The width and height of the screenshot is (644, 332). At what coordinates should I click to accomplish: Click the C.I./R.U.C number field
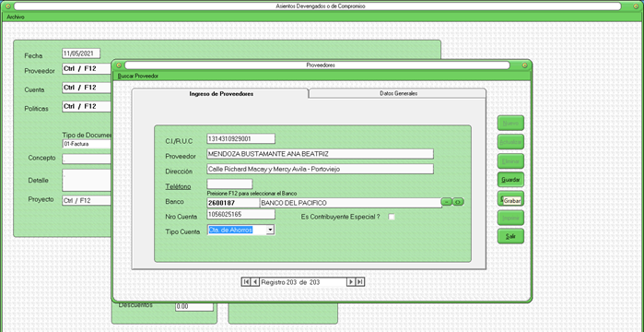(240, 139)
